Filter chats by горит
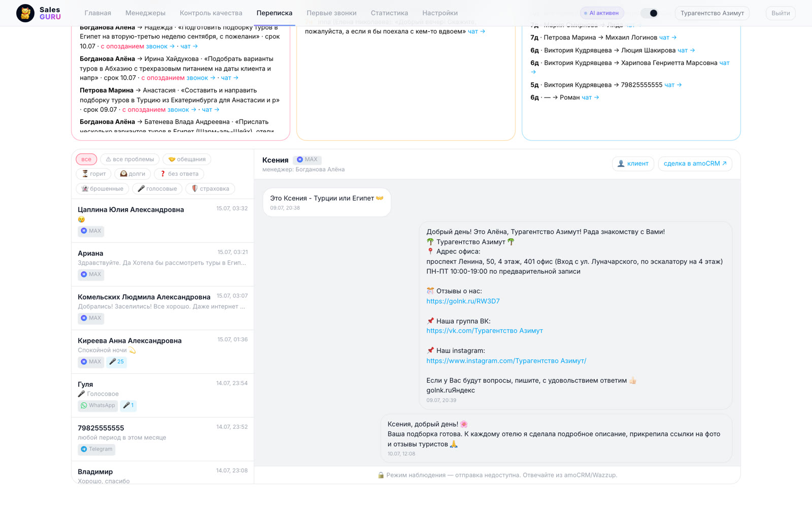 [x=94, y=174]
